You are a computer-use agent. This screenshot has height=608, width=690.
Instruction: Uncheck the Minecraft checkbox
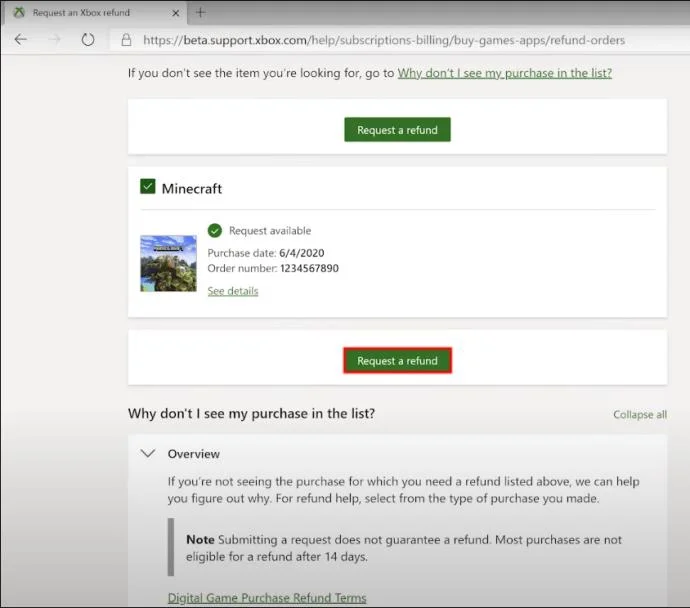click(x=147, y=187)
